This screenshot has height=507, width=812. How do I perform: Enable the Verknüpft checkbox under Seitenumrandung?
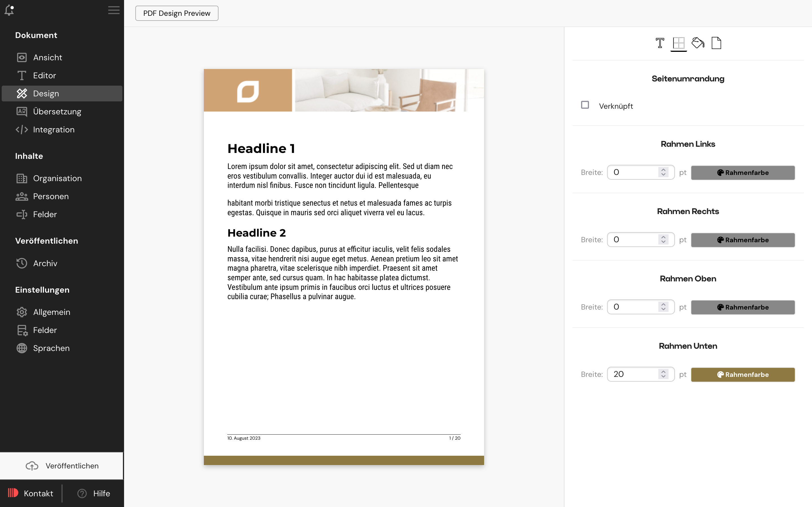585,105
